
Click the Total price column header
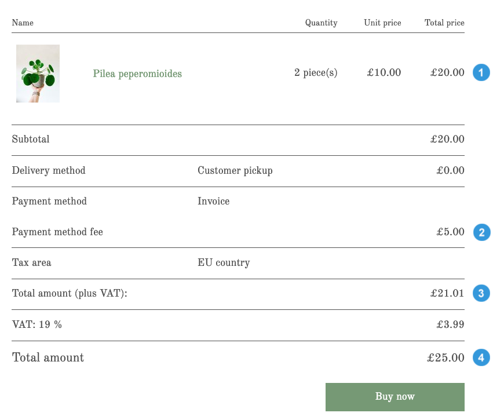pyautogui.click(x=444, y=23)
